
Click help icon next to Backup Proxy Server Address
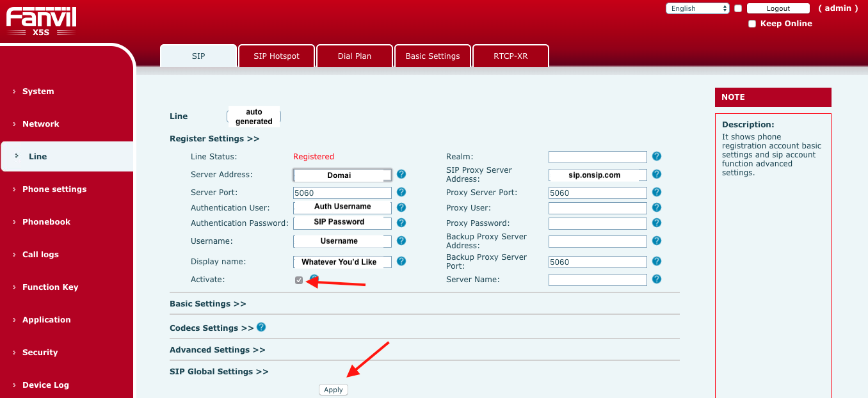click(657, 241)
